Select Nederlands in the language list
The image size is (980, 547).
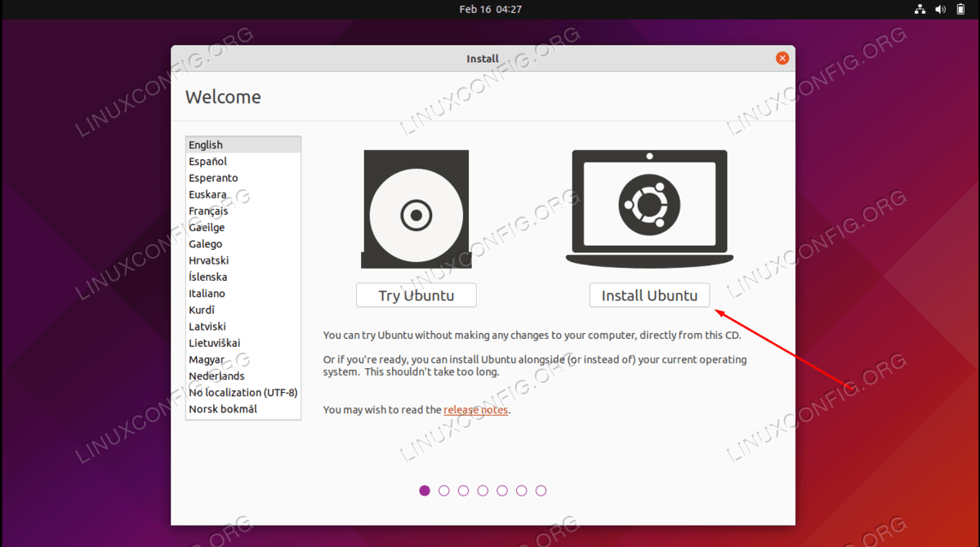tap(243, 376)
